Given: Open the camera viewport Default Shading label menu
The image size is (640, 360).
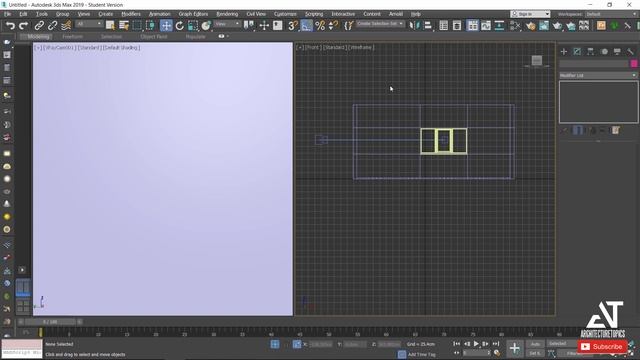Looking at the screenshot, I should click(121, 48).
